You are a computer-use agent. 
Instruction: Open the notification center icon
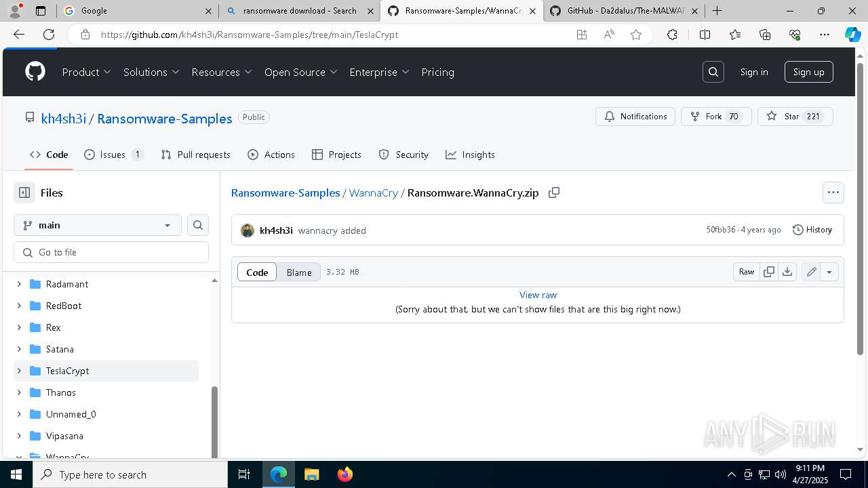click(x=846, y=474)
